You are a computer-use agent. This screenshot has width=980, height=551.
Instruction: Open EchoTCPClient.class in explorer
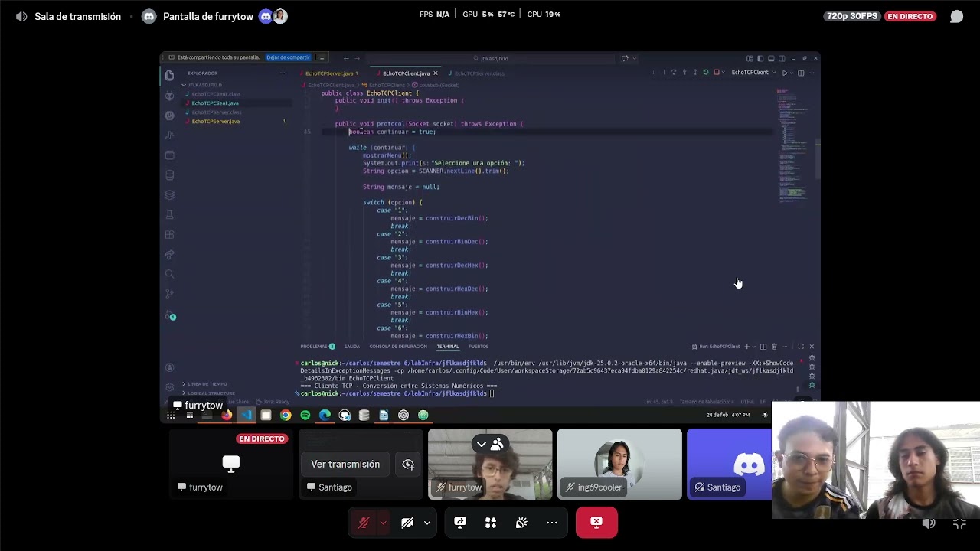click(216, 94)
